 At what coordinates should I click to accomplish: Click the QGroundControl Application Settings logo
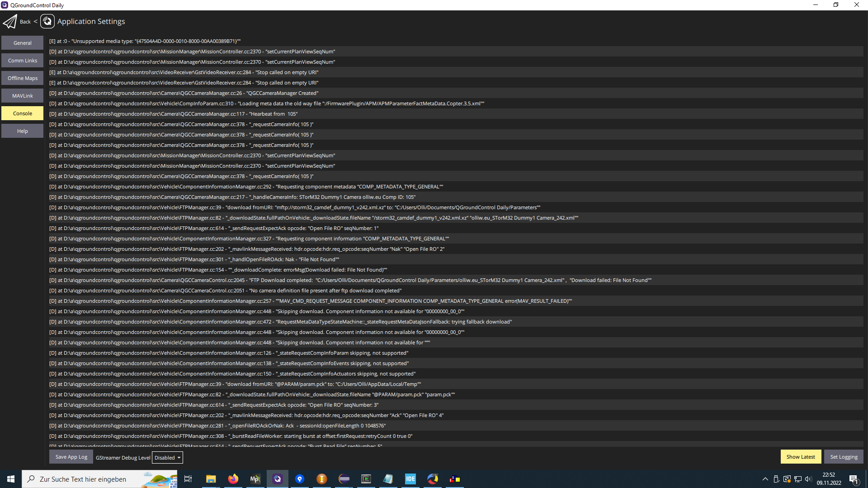(x=47, y=21)
